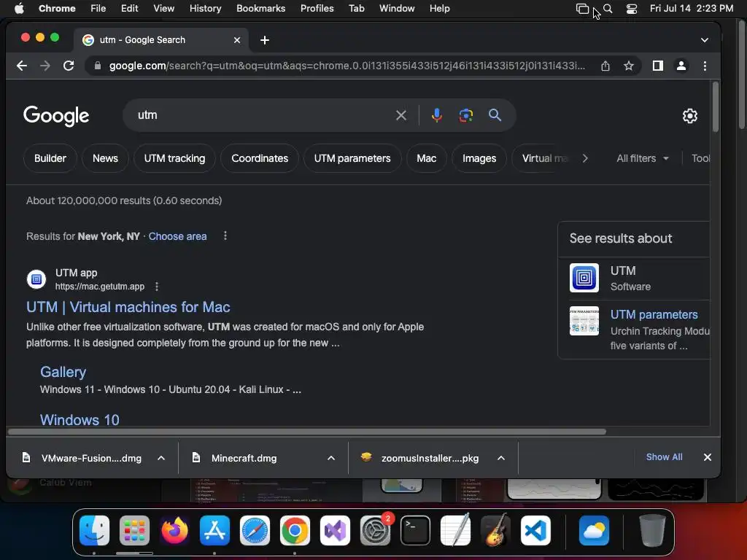Viewport: 747px width, 560px height.
Task: Click the Chrome forward arrow button
Action: (45, 66)
